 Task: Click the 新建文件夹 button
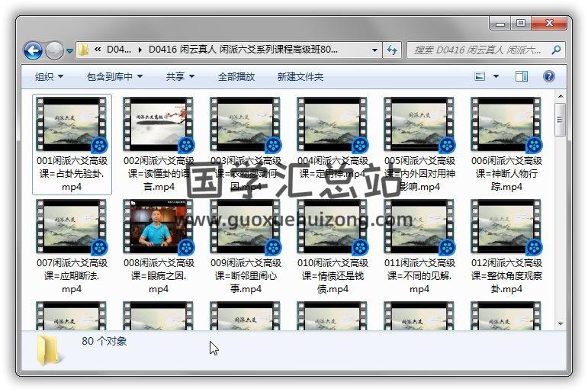[x=300, y=77]
